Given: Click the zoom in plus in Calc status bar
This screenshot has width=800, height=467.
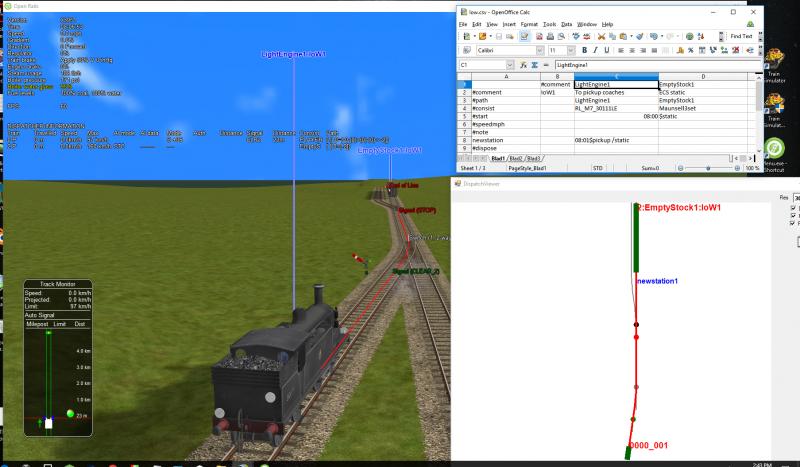Looking at the screenshot, I should tap(737, 168).
